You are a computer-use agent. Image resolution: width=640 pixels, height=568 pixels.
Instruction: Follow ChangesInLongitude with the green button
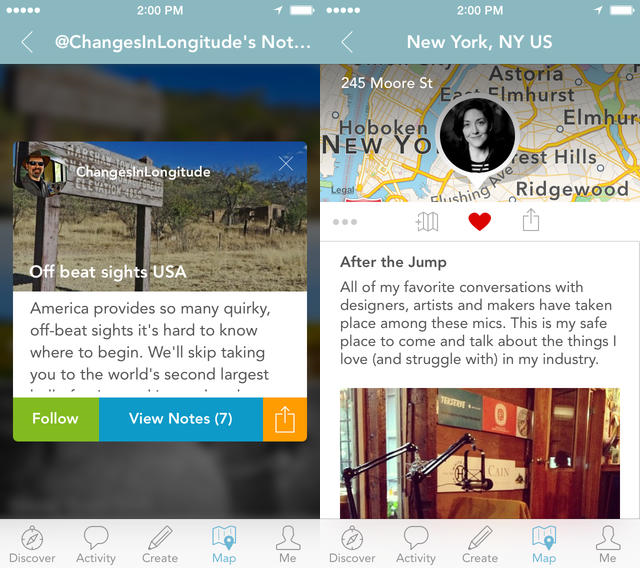[56, 419]
